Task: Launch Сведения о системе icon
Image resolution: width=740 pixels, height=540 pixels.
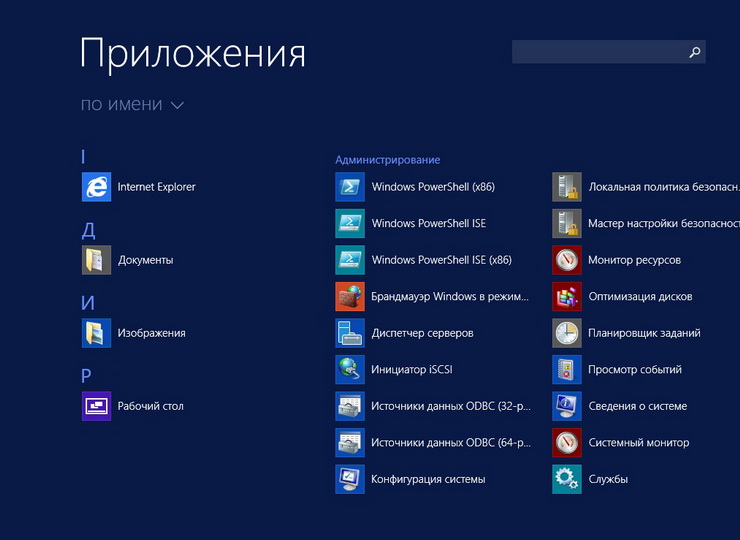Action: 567,406
